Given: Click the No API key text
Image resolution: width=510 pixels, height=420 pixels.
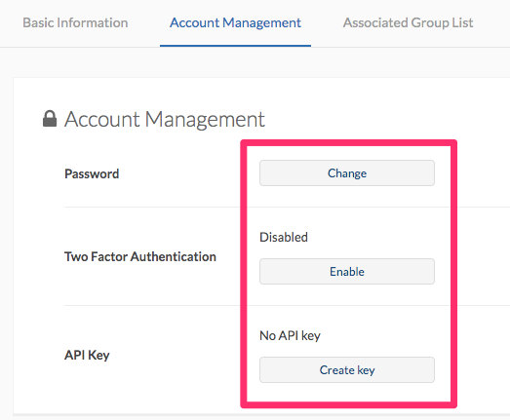Looking at the screenshot, I should tap(291, 335).
